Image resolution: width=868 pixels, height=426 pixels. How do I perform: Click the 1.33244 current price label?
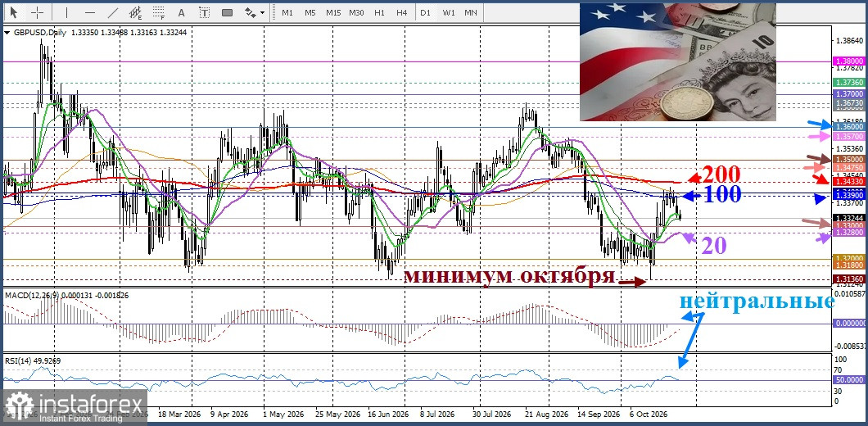click(x=848, y=218)
